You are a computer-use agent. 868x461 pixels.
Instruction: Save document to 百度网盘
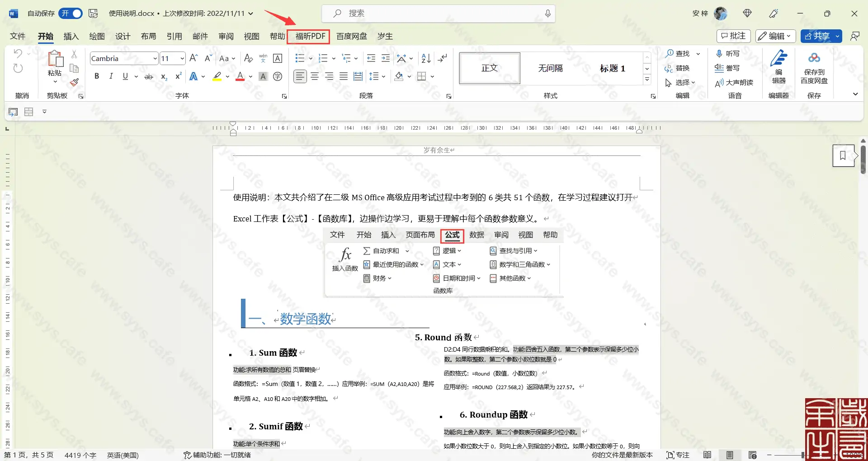point(814,69)
